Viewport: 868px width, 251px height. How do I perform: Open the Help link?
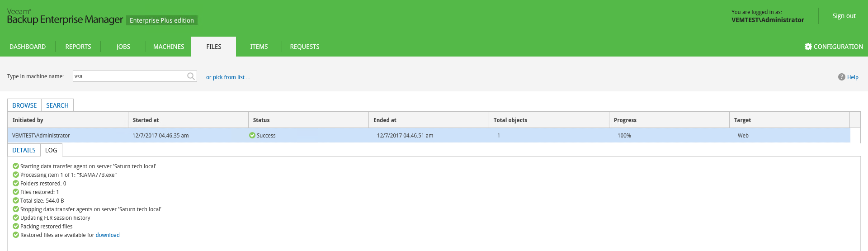[x=853, y=77]
